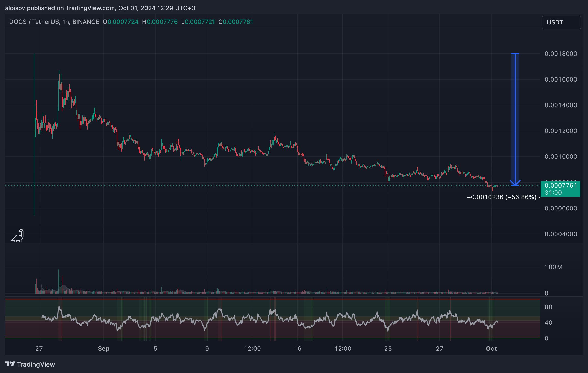Click the top cap of blue measurement arrow
This screenshot has height=373, width=588.
coord(515,54)
